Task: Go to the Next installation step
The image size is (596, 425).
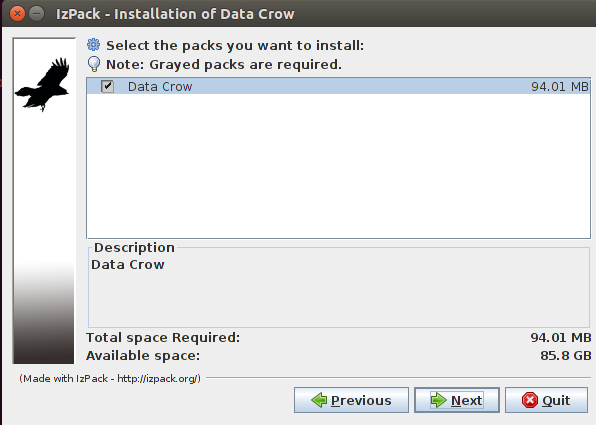Action: [x=457, y=400]
